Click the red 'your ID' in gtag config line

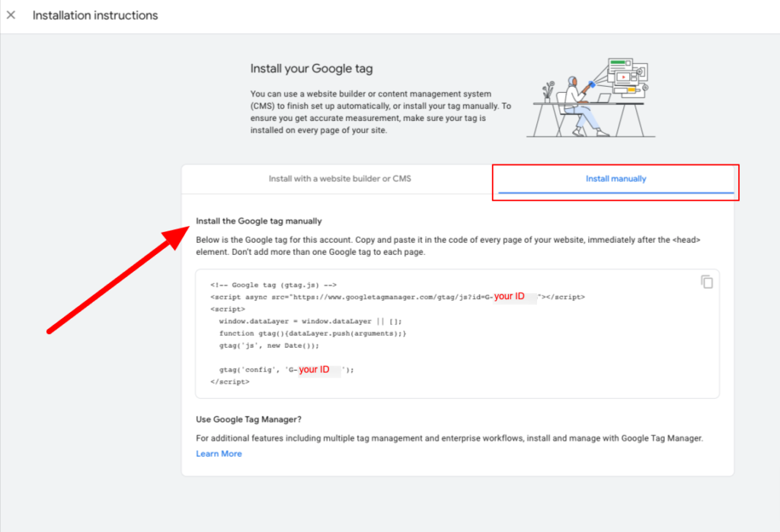[314, 369]
